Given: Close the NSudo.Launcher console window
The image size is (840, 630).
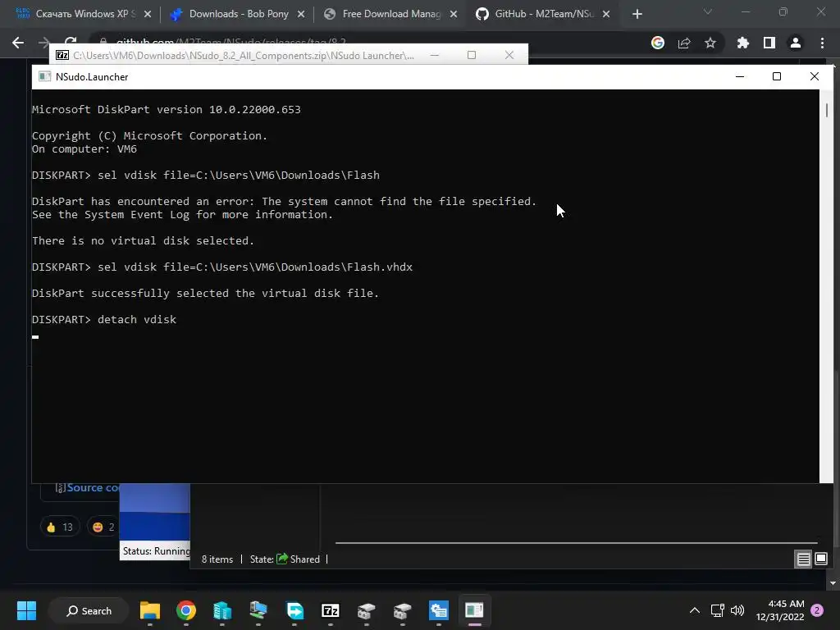Looking at the screenshot, I should [x=815, y=76].
